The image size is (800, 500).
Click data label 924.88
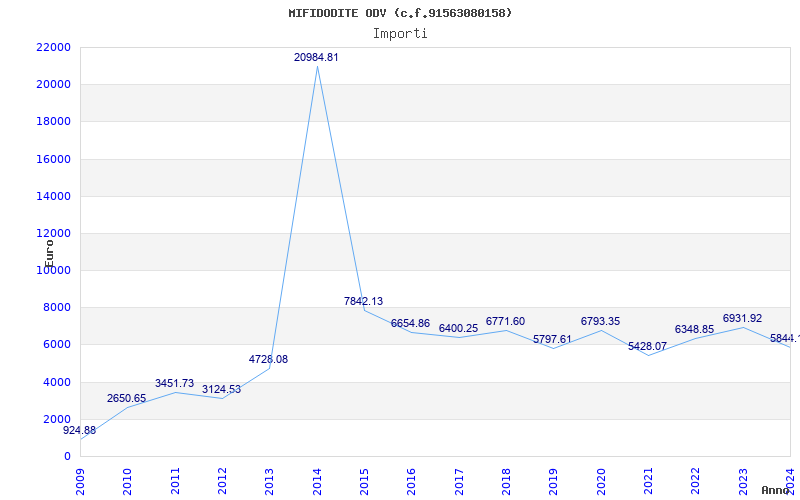coord(80,431)
